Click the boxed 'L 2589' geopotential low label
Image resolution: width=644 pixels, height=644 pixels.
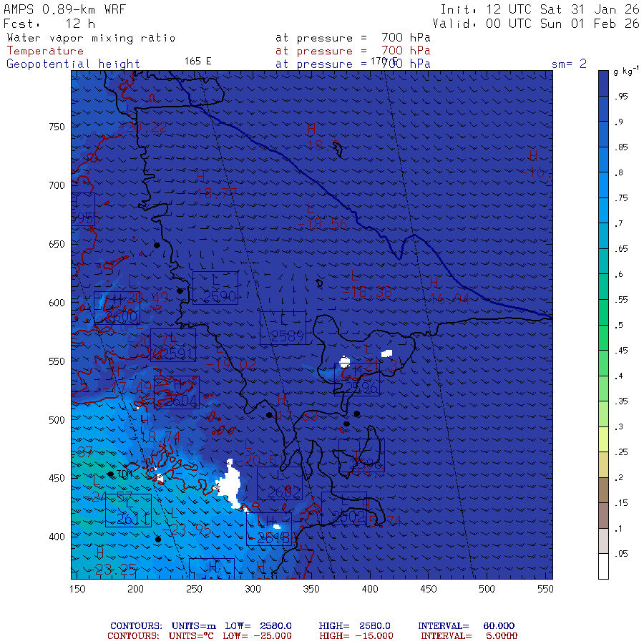click(283, 328)
